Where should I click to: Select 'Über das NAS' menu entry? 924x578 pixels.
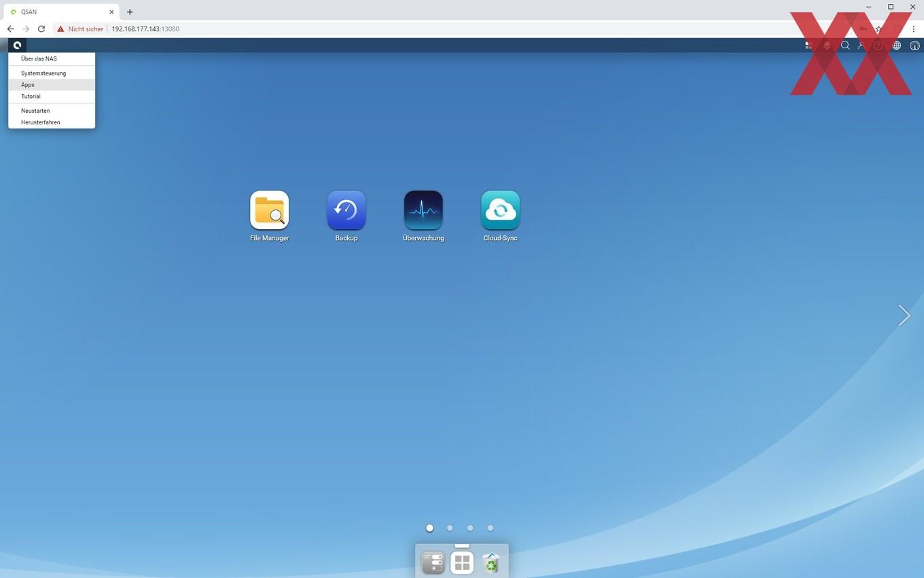pos(52,58)
